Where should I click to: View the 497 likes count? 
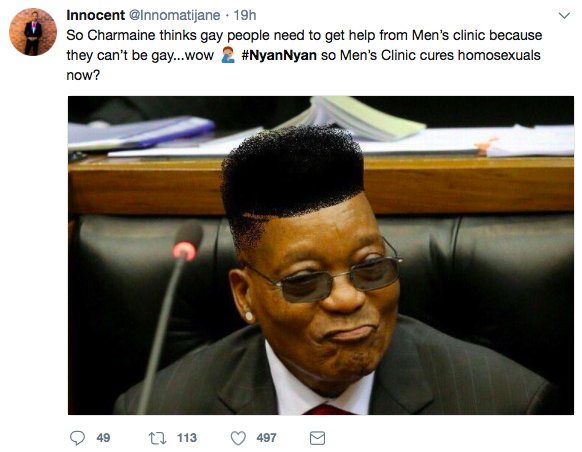[266, 438]
